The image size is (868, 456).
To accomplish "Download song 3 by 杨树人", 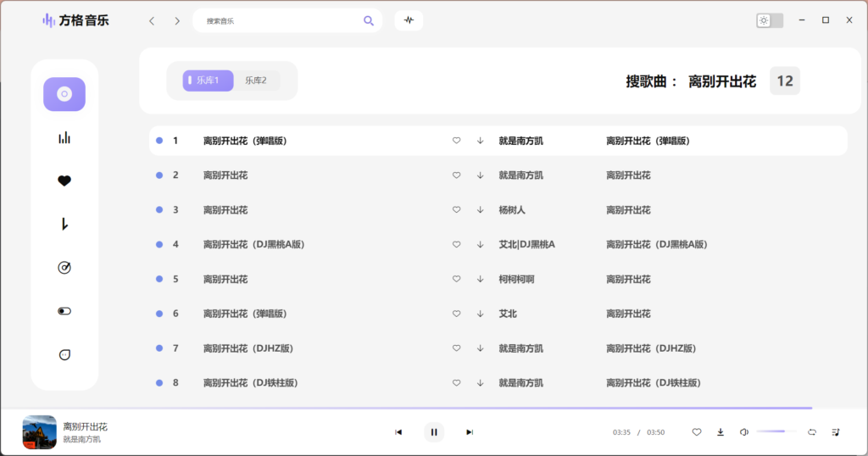I will (x=480, y=209).
